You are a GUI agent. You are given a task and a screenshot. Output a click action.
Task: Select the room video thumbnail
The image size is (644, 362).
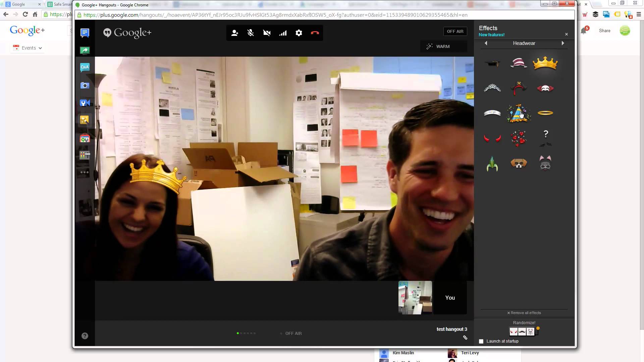coord(415,298)
